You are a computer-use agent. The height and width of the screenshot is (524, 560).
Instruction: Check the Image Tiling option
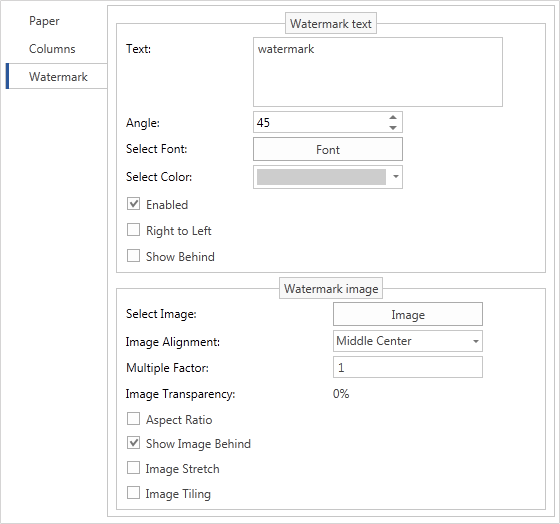pos(133,493)
